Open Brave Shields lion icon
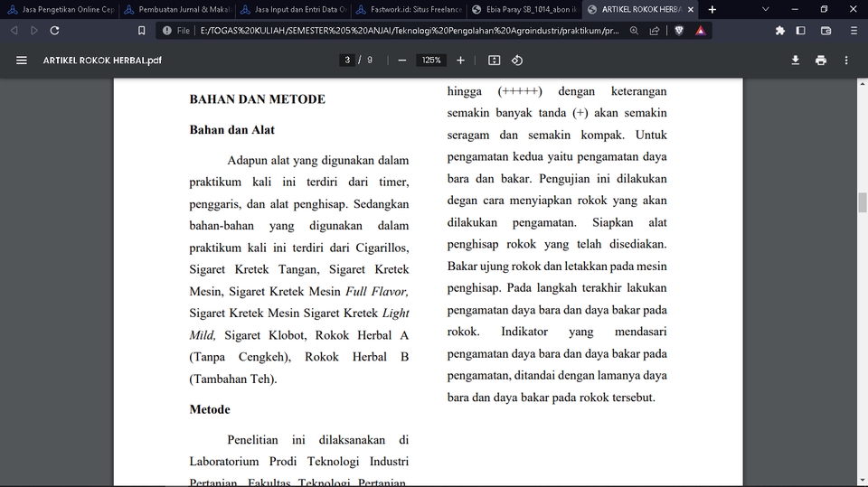Viewport: 868px width, 487px height. click(679, 31)
